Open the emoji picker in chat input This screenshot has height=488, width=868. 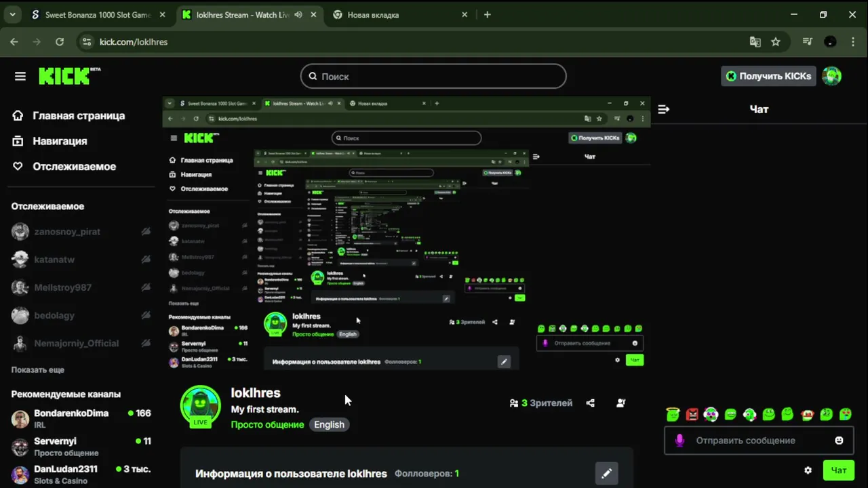[839, 441]
